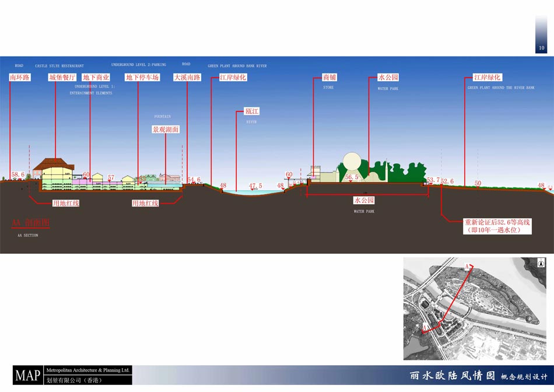The image size is (554, 392).
Task: Select the 商铺 store label
Action: pyautogui.click(x=329, y=77)
